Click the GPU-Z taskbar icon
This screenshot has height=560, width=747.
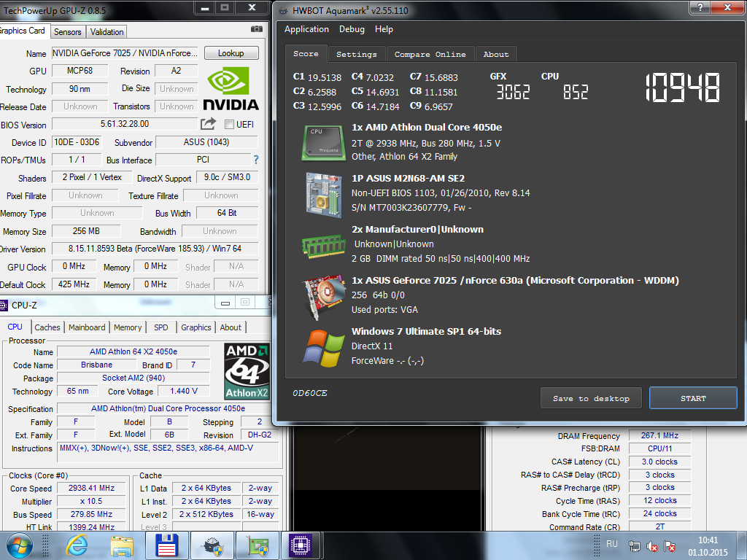(x=258, y=545)
